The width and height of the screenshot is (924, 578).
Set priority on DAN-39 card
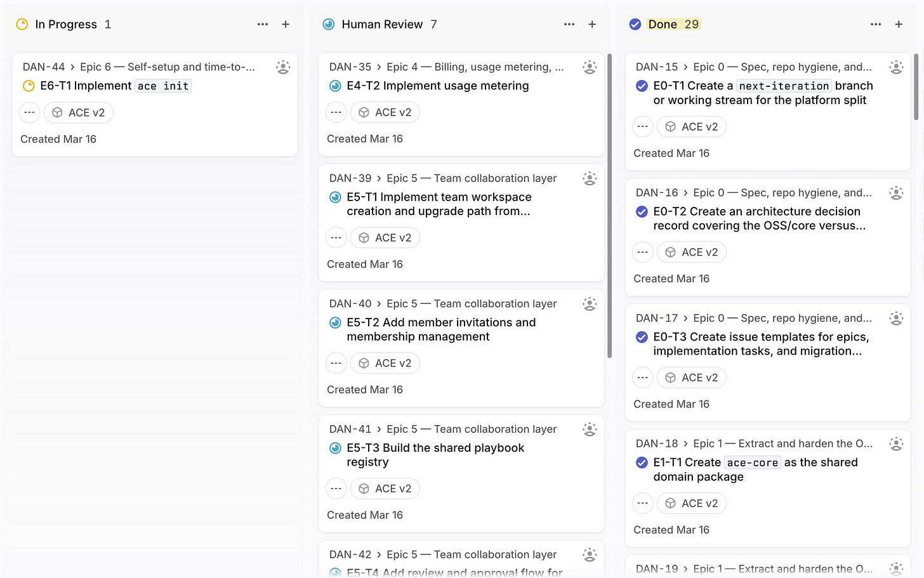[x=336, y=238]
